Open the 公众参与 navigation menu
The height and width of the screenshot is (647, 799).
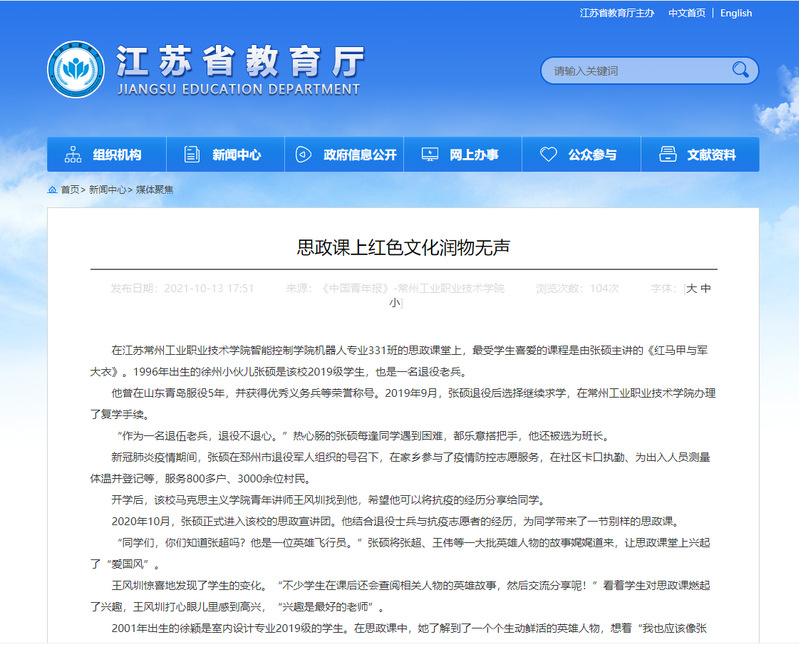pos(592,155)
